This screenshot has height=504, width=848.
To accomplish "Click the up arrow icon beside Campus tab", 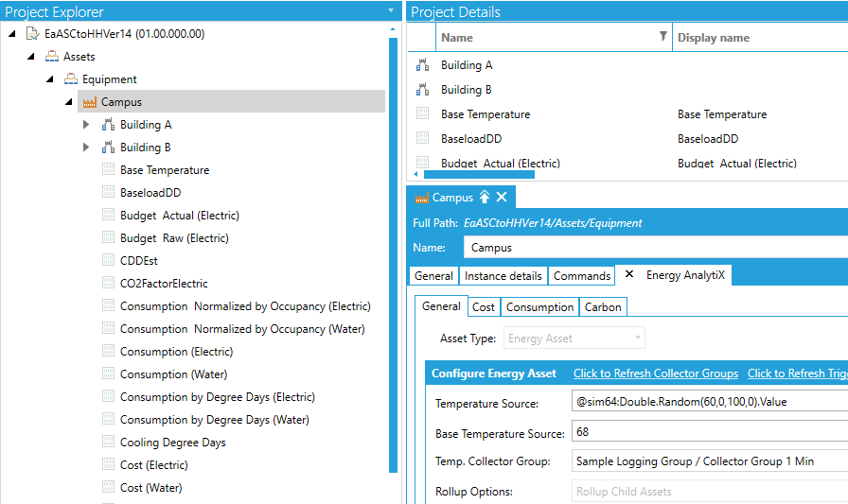I will point(485,198).
